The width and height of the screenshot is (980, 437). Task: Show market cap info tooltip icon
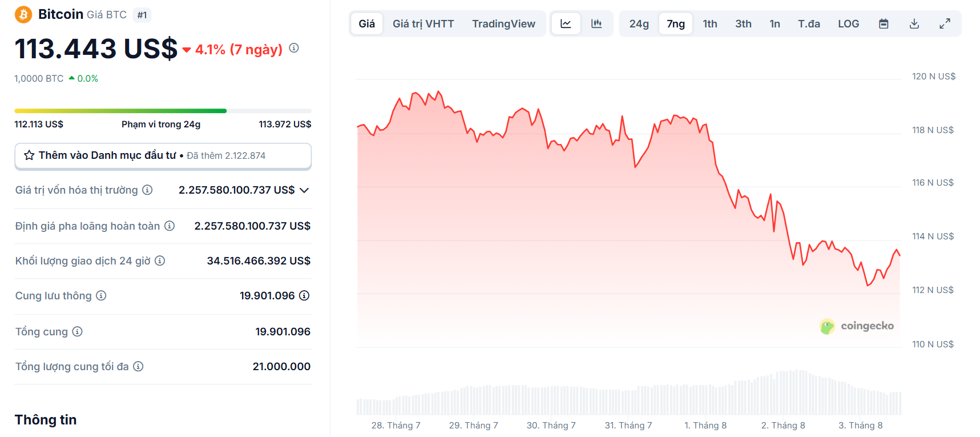click(147, 190)
